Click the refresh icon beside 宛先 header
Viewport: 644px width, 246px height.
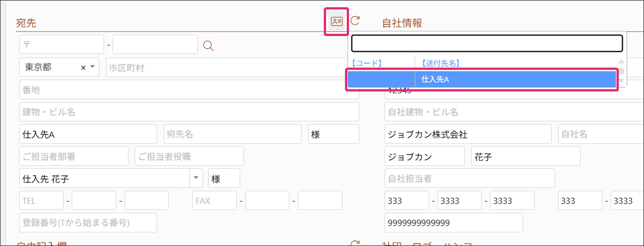pos(355,21)
